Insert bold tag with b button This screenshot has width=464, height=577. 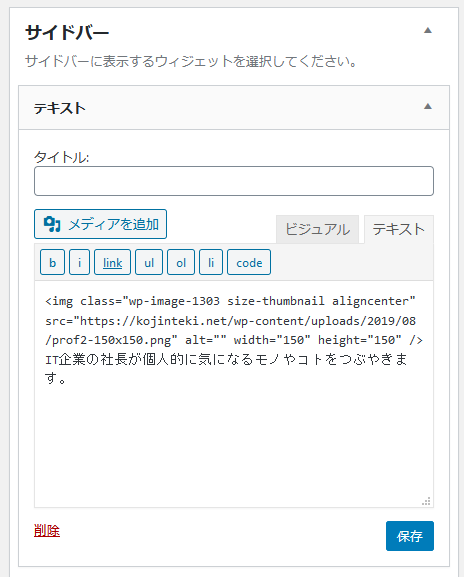52,262
